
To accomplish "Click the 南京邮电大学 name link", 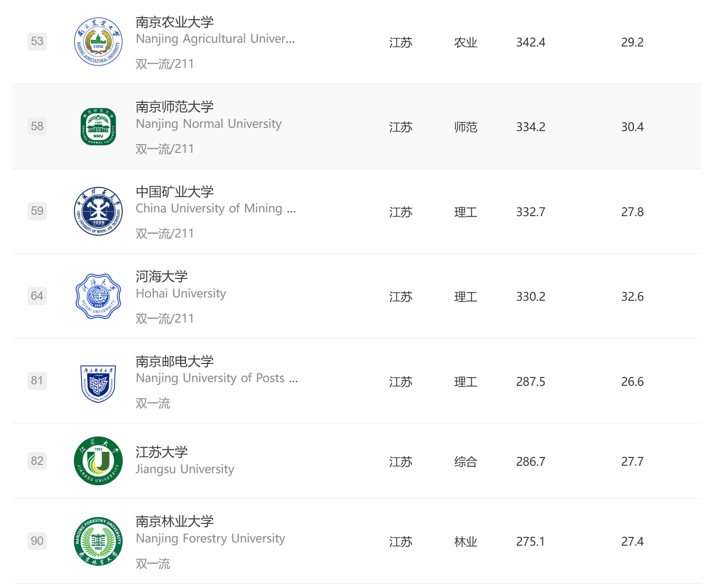I will [175, 361].
